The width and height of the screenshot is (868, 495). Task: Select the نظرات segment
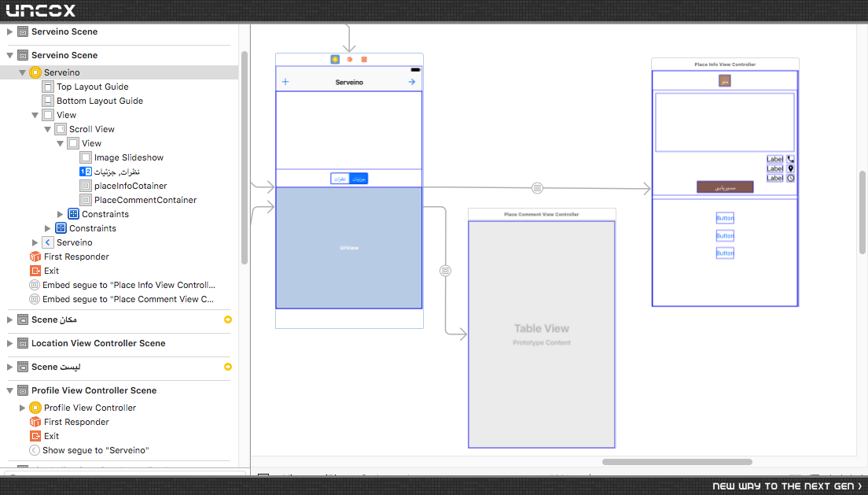coord(340,179)
